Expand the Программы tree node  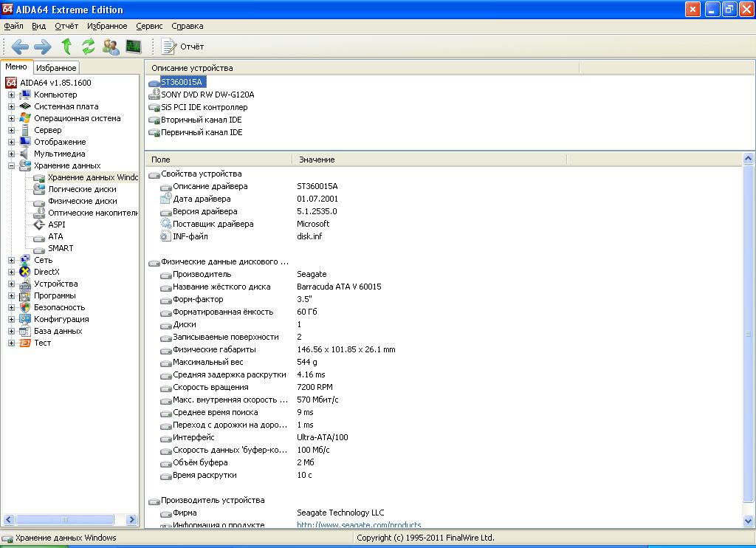pyautogui.click(x=11, y=295)
